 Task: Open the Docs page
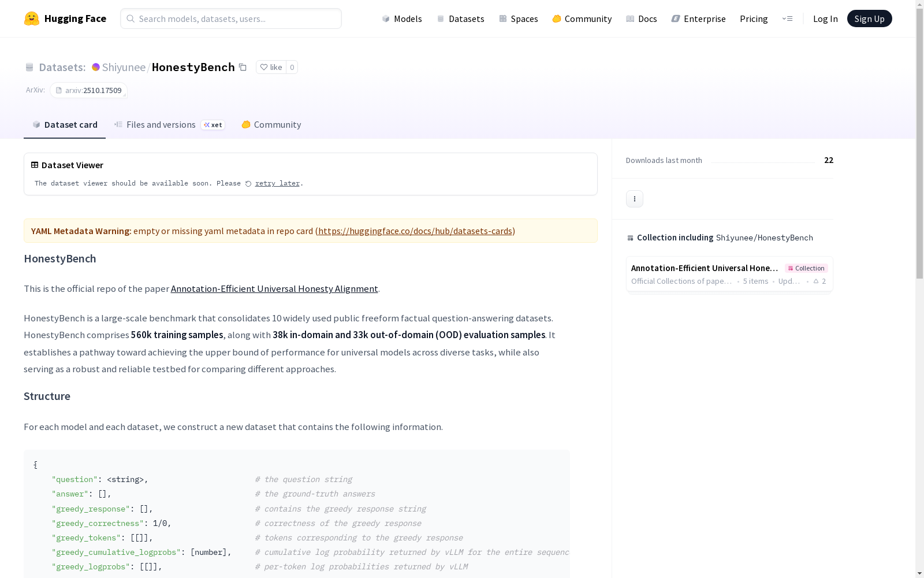642,18
